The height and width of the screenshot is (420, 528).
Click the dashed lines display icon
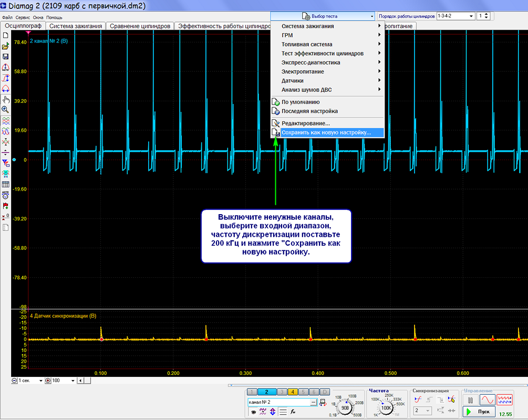pyautogui.click(x=283, y=412)
